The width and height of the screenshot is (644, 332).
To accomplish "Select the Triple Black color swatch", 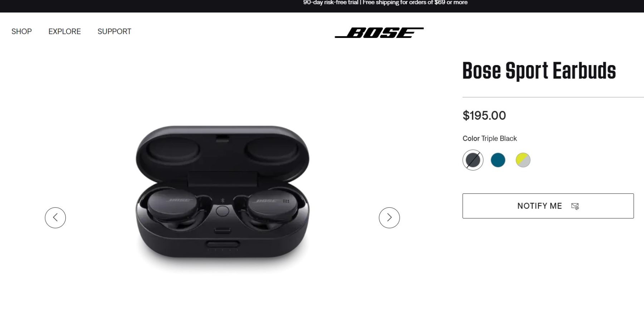I will click(x=473, y=160).
